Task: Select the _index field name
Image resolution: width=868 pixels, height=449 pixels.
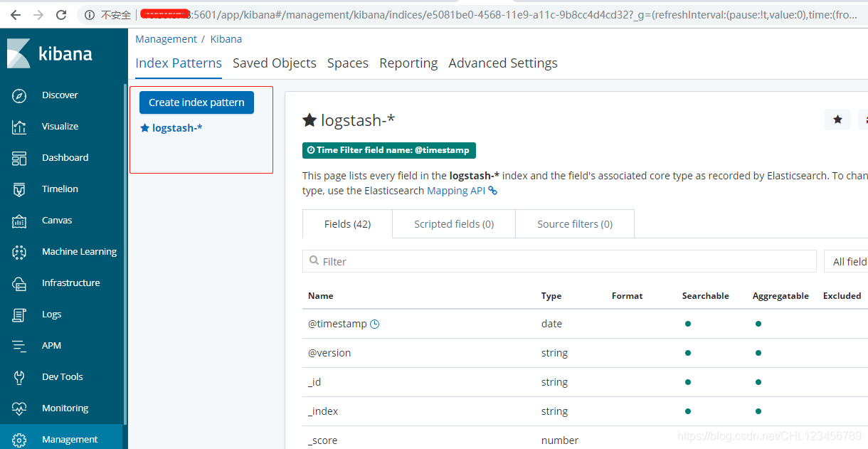Action: [x=323, y=411]
